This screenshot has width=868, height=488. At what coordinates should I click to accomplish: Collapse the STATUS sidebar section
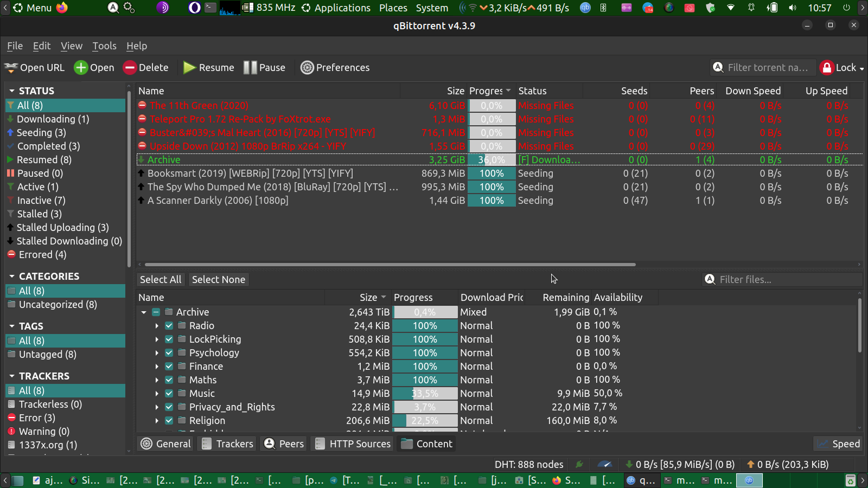click(12, 91)
